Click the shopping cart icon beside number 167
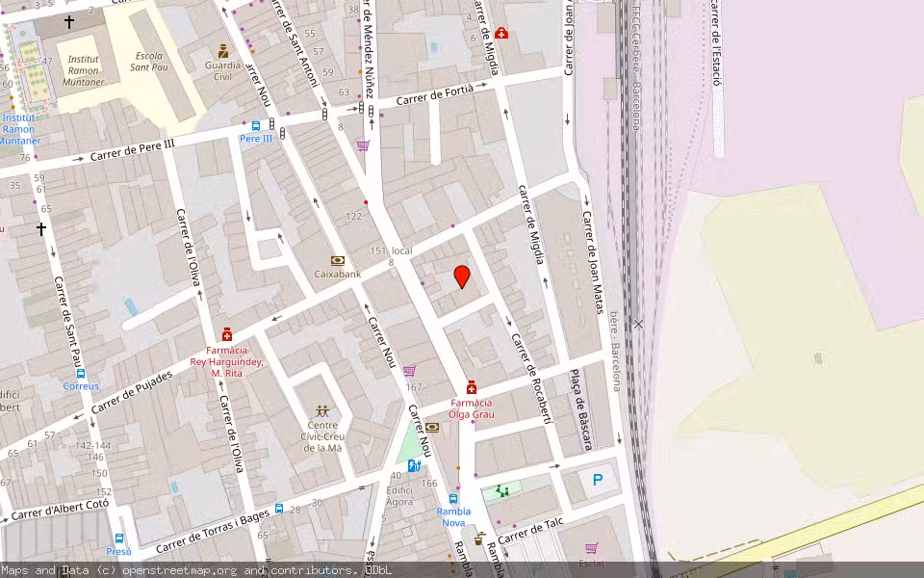 click(410, 370)
